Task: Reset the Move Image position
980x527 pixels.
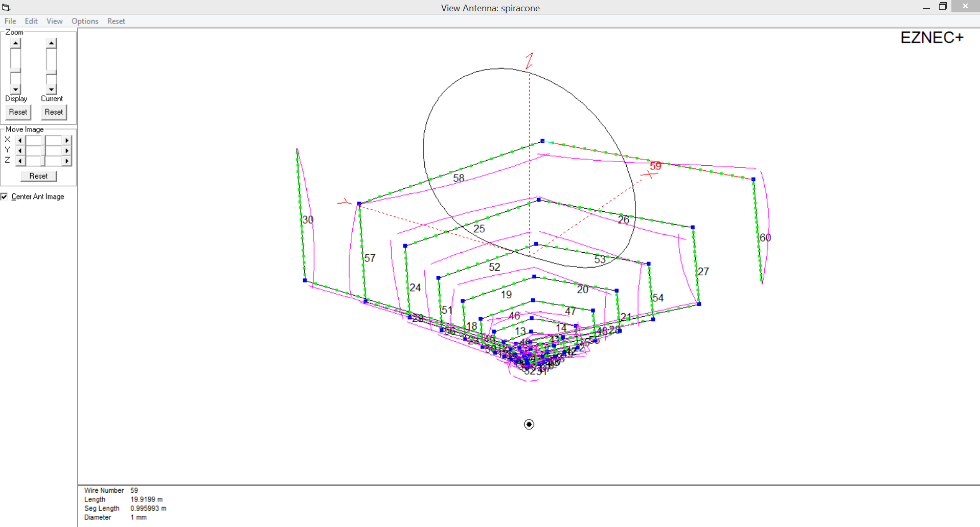Action: (x=38, y=176)
